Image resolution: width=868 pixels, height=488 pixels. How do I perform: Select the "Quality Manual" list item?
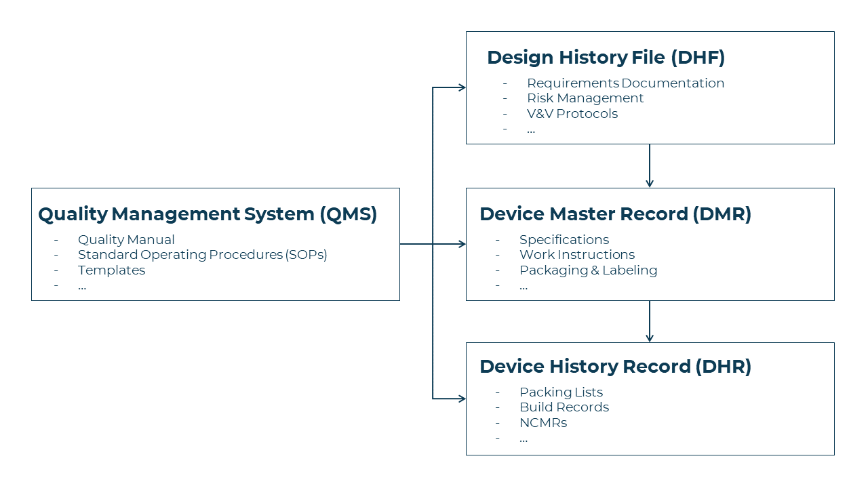pos(126,240)
